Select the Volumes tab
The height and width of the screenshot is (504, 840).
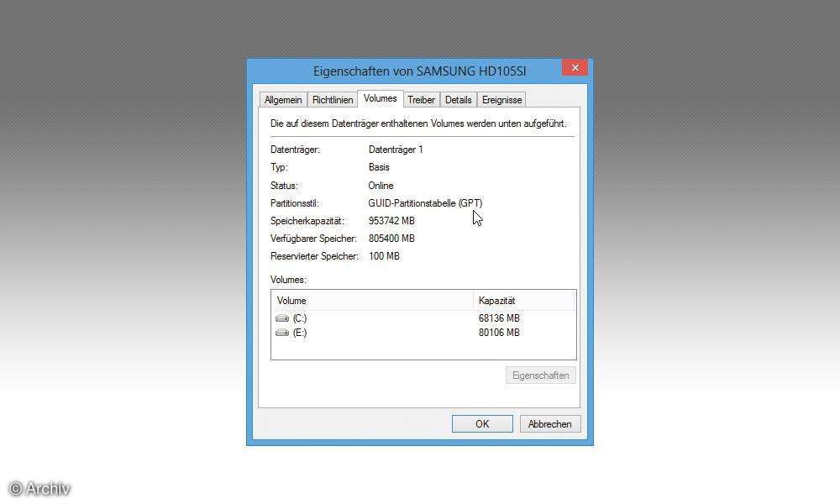click(x=380, y=98)
